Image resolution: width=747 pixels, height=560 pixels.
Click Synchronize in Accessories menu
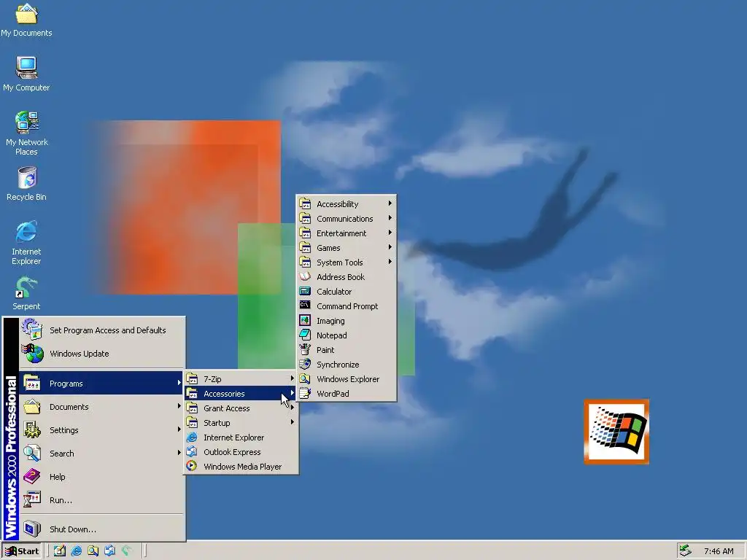(347, 365)
